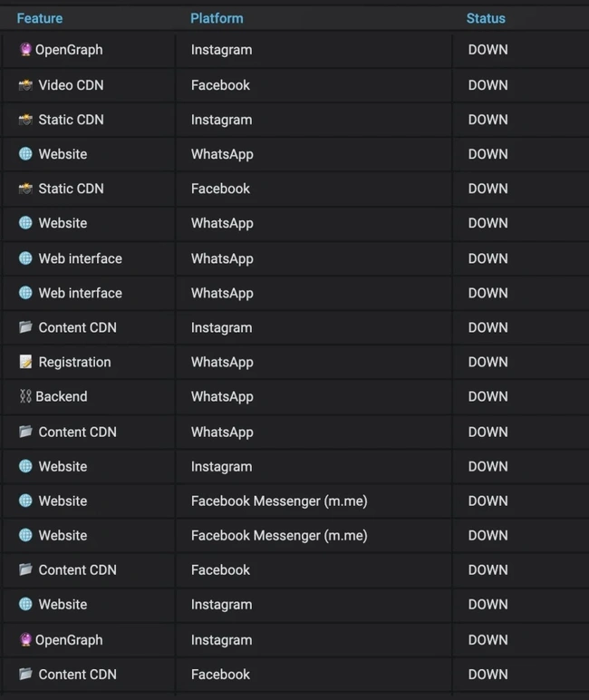Image resolution: width=589 pixels, height=700 pixels.
Task: Click Instagram in the Static CDN row
Action: point(221,120)
